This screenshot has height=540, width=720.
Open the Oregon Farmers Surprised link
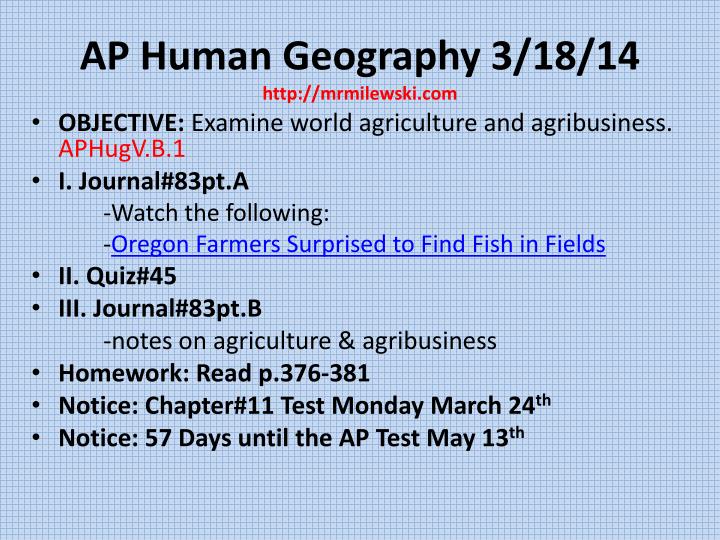[358, 244]
